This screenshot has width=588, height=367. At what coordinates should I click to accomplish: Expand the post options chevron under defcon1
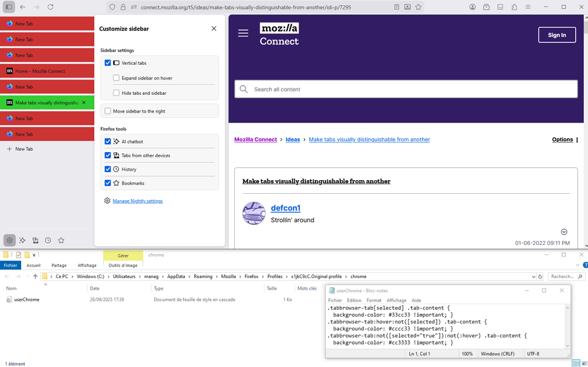[x=564, y=232]
